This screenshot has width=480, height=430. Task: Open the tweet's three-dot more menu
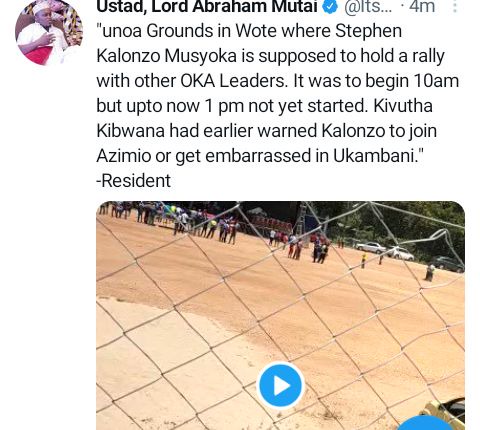[x=455, y=6]
